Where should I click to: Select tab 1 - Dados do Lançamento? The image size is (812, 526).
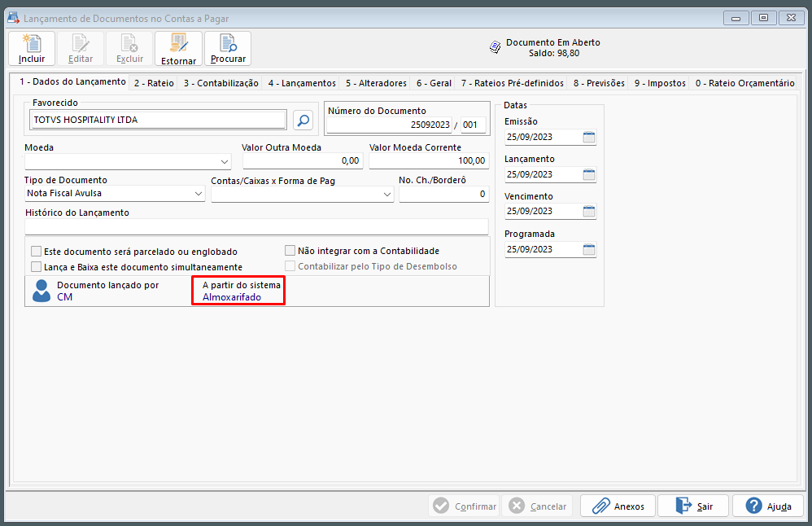click(x=72, y=82)
